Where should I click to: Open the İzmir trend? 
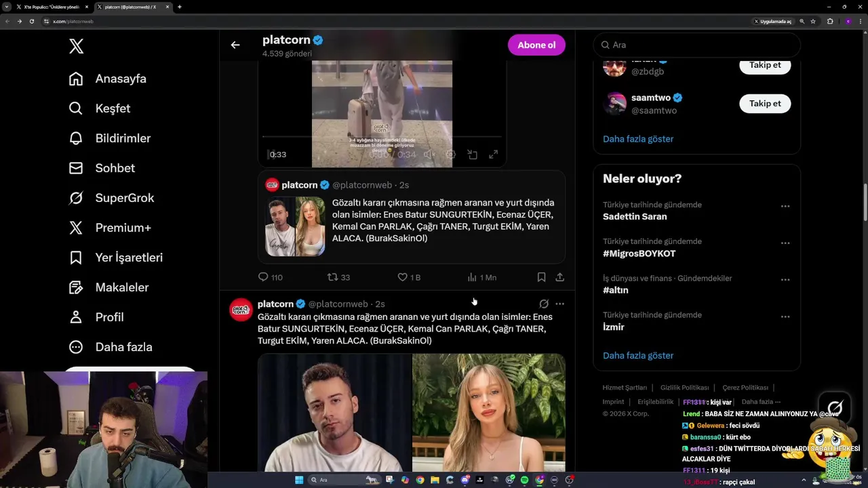click(x=614, y=327)
